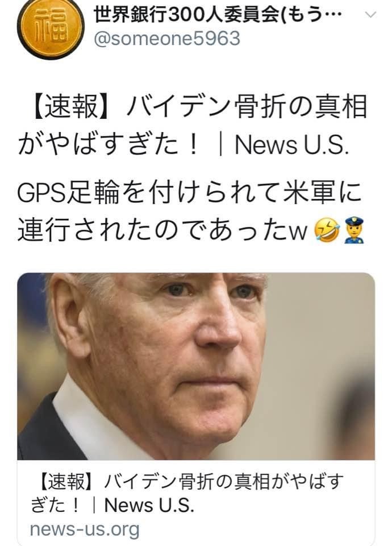Select the truncated (もう… part of the name
The image size is (392, 546).
(x=312, y=15)
